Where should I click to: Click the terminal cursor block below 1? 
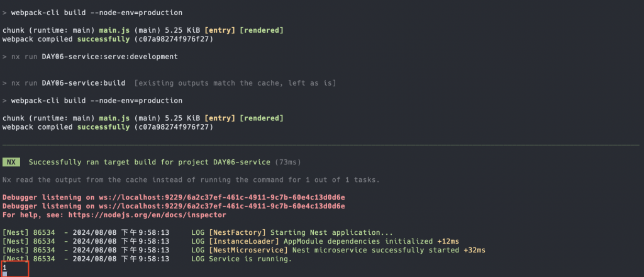click(4, 274)
